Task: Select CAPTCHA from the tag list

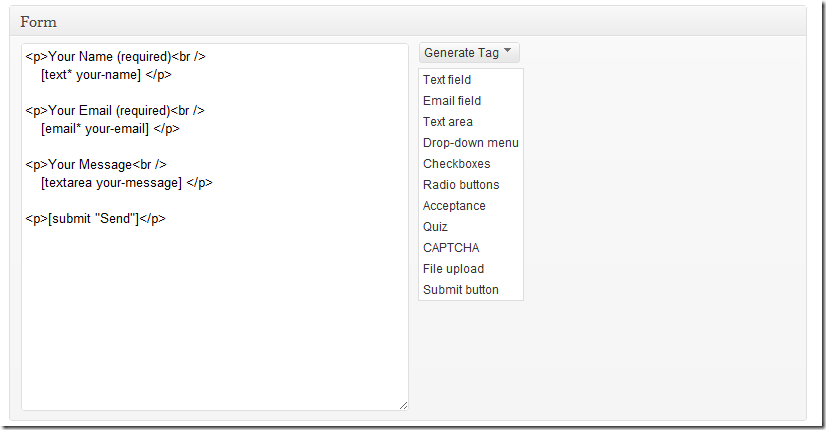Action: [451, 248]
